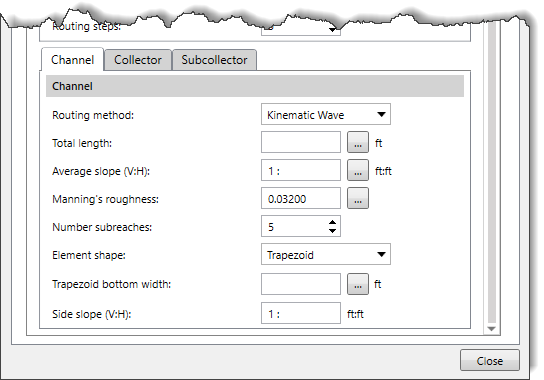The height and width of the screenshot is (380, 544).
Task: Click the Routing method label
Action: click(93, 115)
